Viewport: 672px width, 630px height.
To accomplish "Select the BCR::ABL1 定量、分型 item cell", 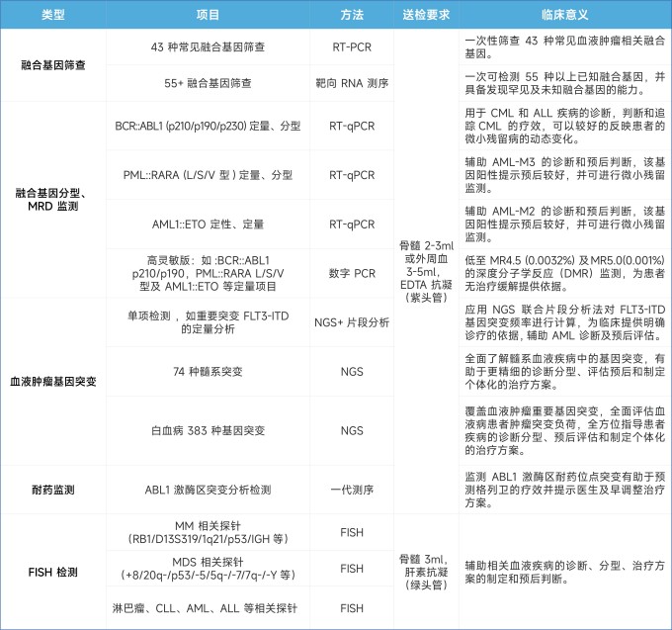I will (208, 127).
